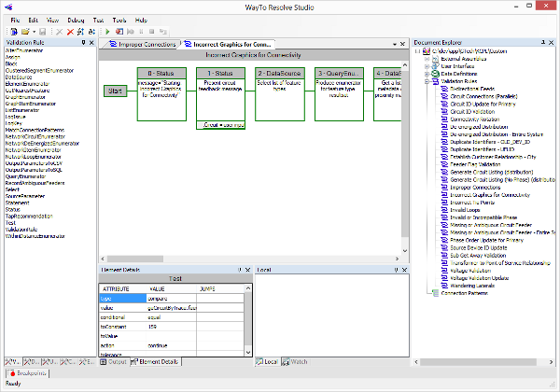This screenshot has height=392, width=560.
Task: Switch to the Watch tab
Action: (x=295, y=361)
